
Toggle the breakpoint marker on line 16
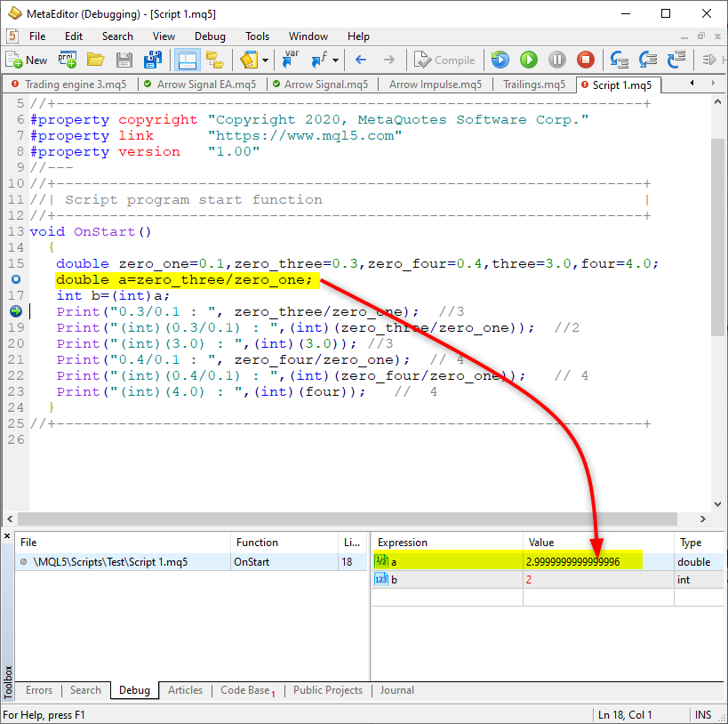click(16, 279)
